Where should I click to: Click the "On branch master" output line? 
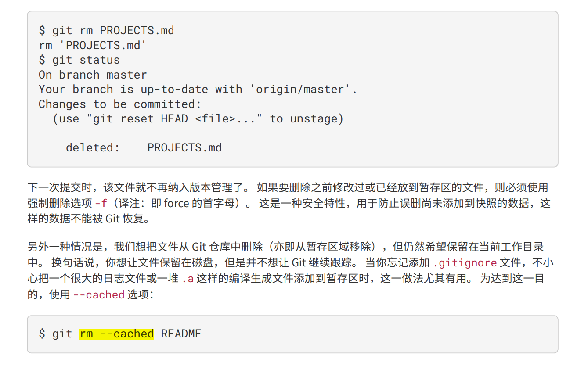[93, 75]
